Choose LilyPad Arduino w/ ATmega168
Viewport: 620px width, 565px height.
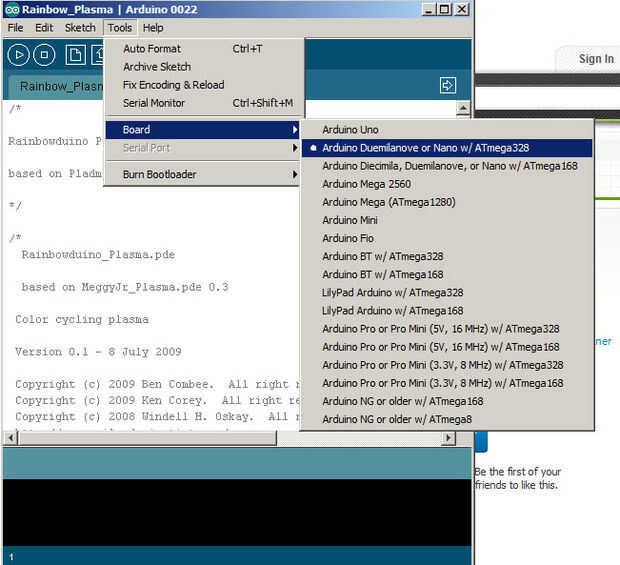pos(447,311)
